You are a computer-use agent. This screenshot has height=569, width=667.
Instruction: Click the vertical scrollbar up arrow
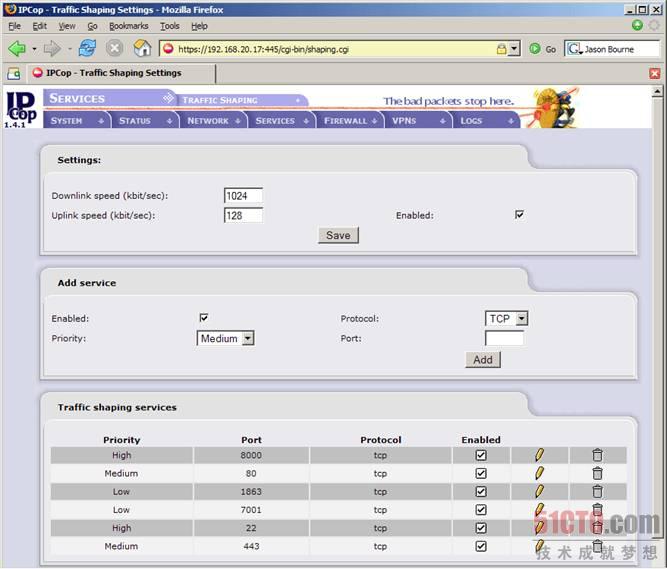tap(657, 91)
